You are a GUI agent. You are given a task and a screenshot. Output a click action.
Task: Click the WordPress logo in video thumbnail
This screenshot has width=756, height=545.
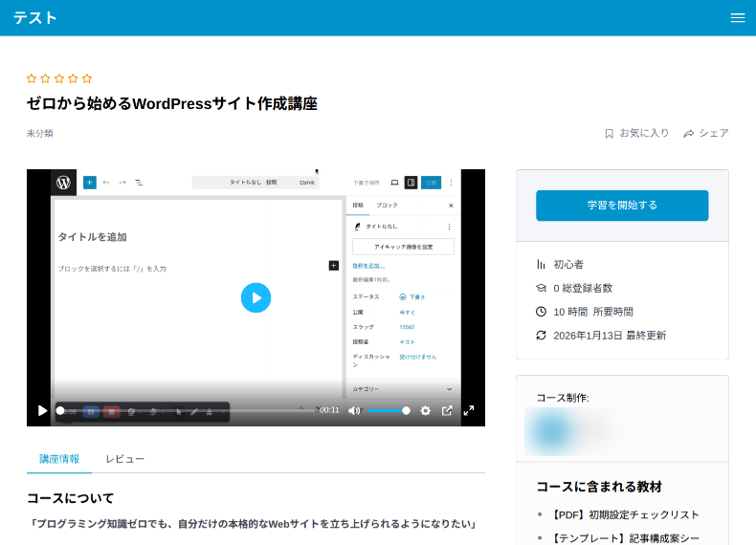[x=64, y=183]
